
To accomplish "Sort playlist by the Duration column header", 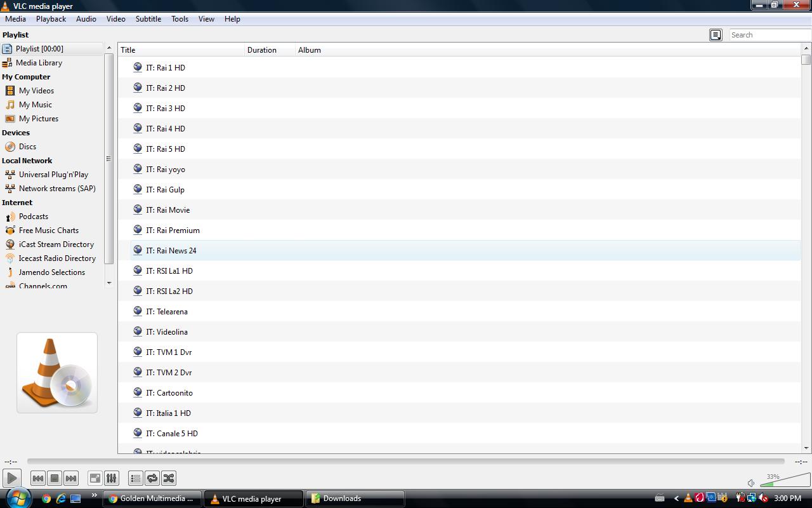I will pos(262,50).
